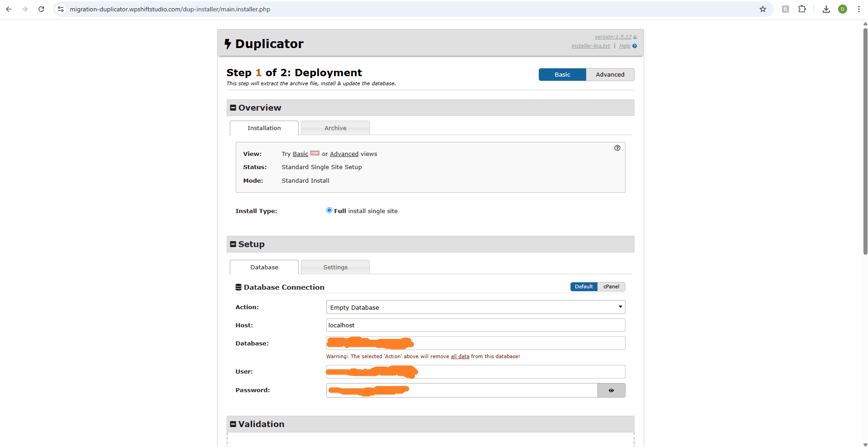Screen dimensions: 868x447
Task: Bookmark this page with the star icon
Action: 763,9
